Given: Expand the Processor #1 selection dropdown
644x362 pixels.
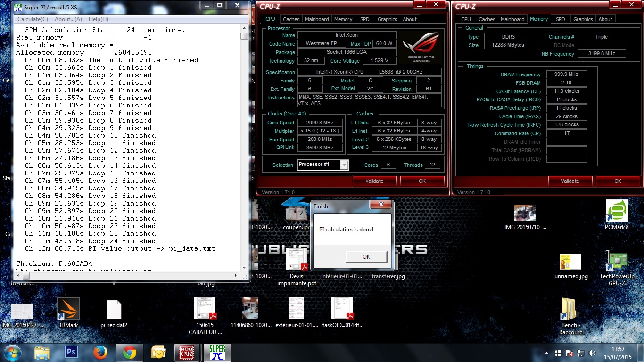Looking at the screenshot, I should pos(345,165).
